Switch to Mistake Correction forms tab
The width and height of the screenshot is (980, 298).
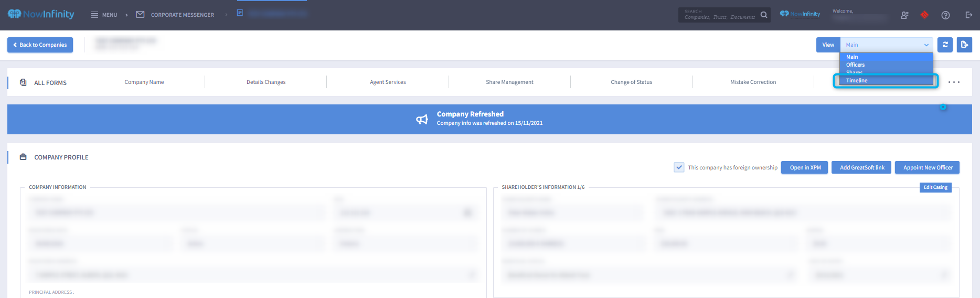pyautogui.click(x=753, y=82)
